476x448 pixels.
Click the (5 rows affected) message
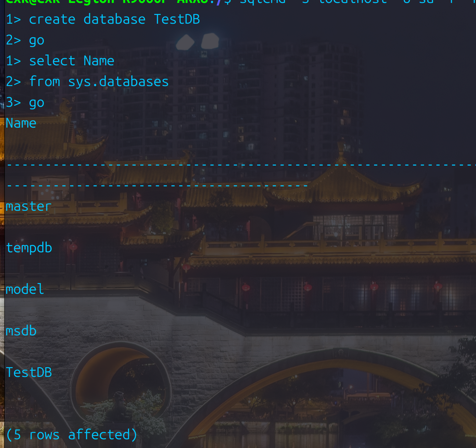(71, 434)
